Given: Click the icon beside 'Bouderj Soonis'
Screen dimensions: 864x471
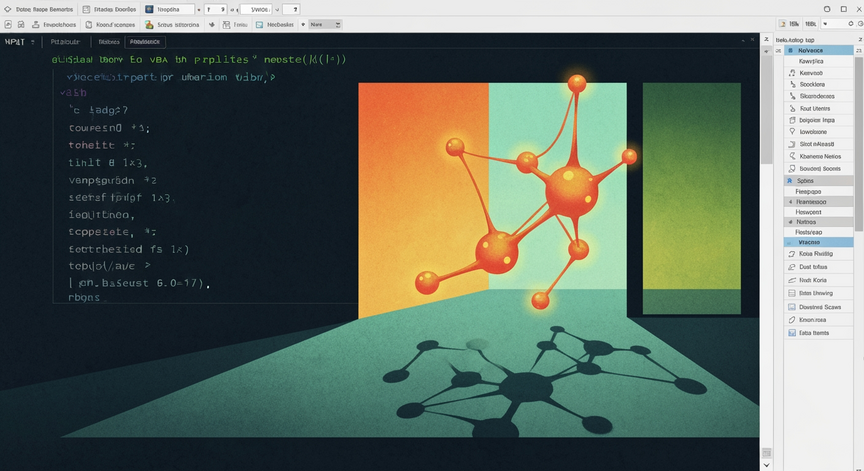Looking at the screenshot, I should [792, 169].
